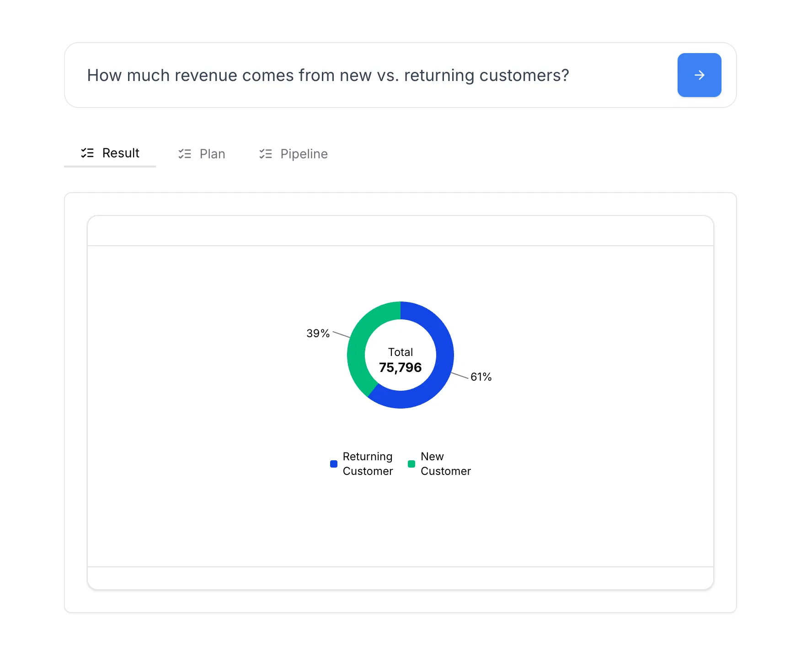Expand the chart header area

point(400,230)
